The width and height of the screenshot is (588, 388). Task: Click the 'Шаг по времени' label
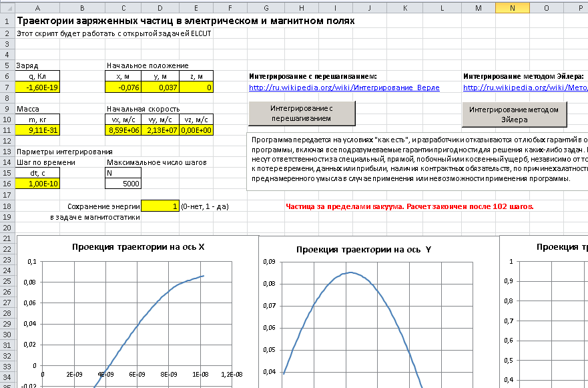46,162
